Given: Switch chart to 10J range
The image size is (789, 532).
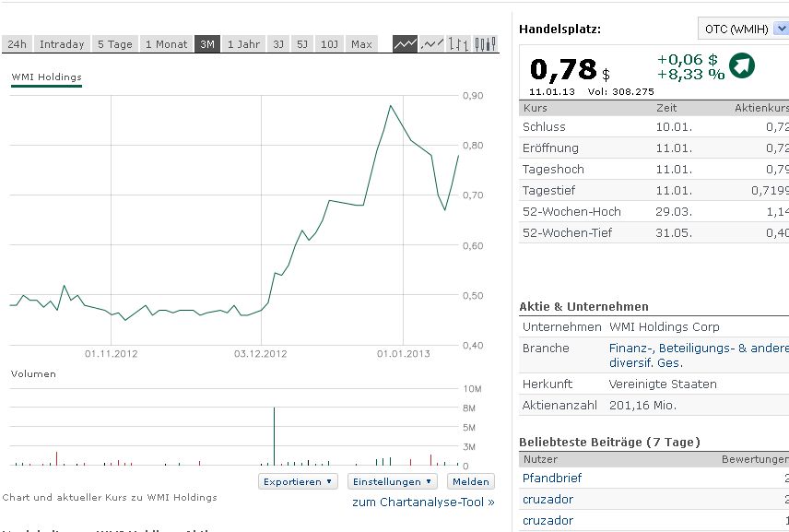Looking at the screenshot, I should pos(329,44).
